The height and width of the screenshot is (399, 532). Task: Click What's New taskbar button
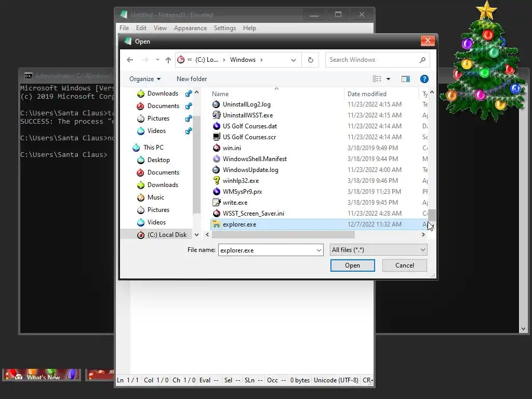pos(42,375)
